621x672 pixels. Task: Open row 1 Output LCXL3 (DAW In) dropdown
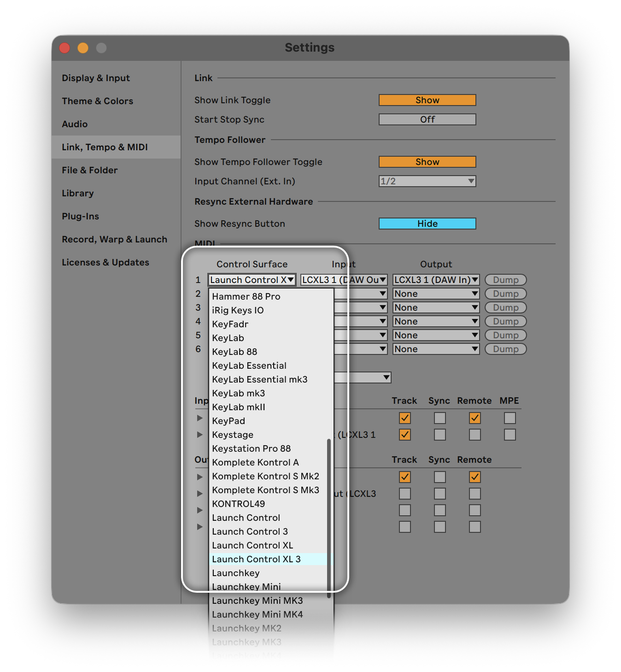(x=436, y=280)
